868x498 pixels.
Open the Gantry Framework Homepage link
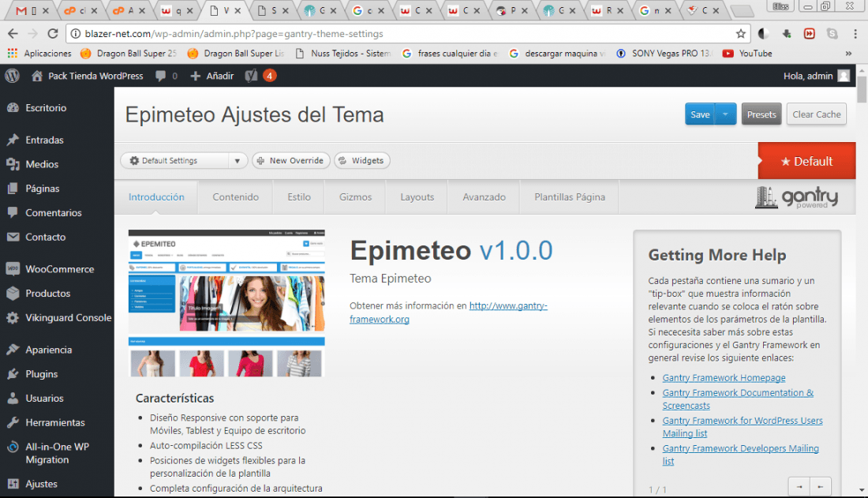pos(724,378)
